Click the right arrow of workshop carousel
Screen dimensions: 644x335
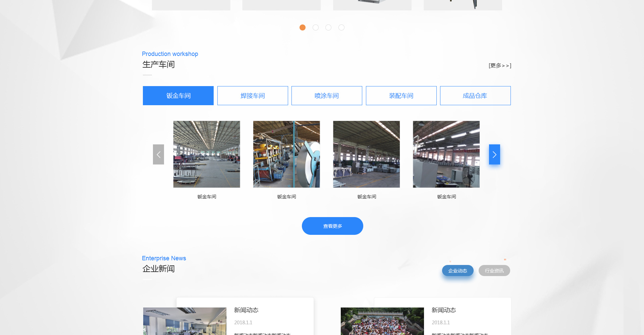494,154
